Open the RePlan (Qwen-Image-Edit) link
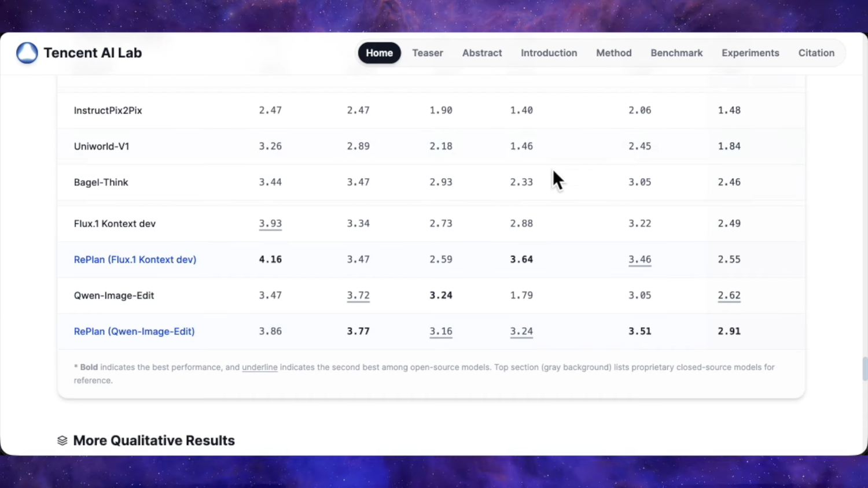 tap(134, 331)
